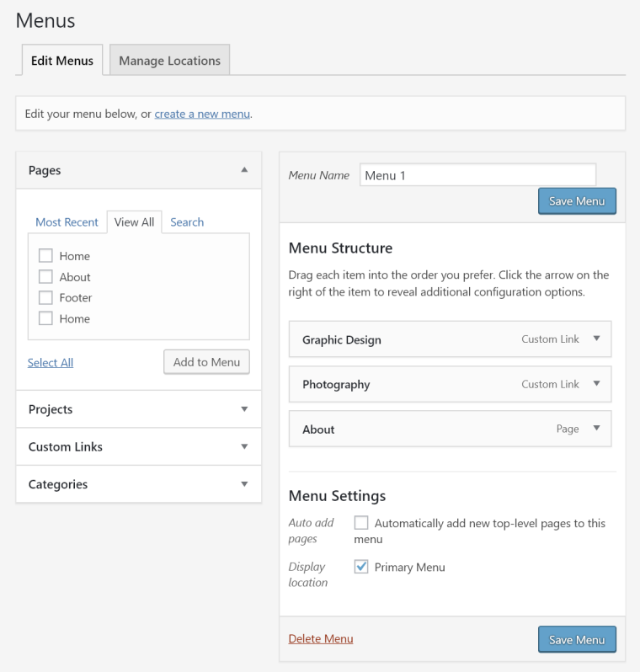Screen dimensions: 640x672
Task: Open Graphic Design item options arrow
Action: click(596, 339)
